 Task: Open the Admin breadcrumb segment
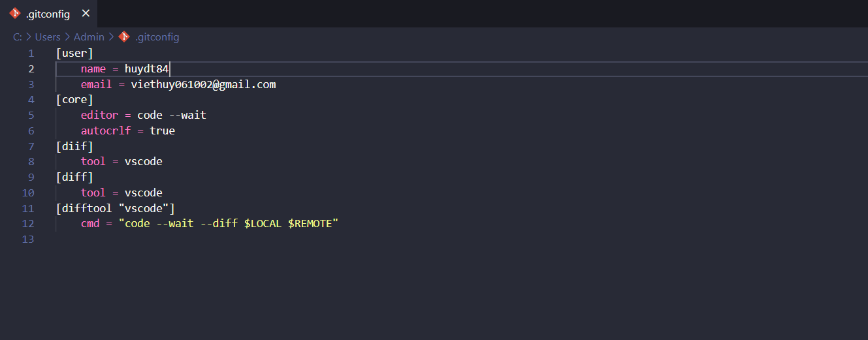88,37
